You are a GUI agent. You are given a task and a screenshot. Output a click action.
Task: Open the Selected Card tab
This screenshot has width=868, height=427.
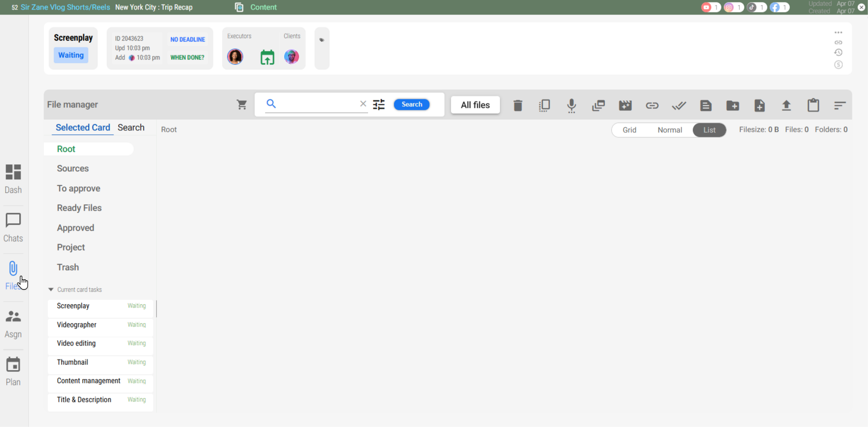[83, 127]
